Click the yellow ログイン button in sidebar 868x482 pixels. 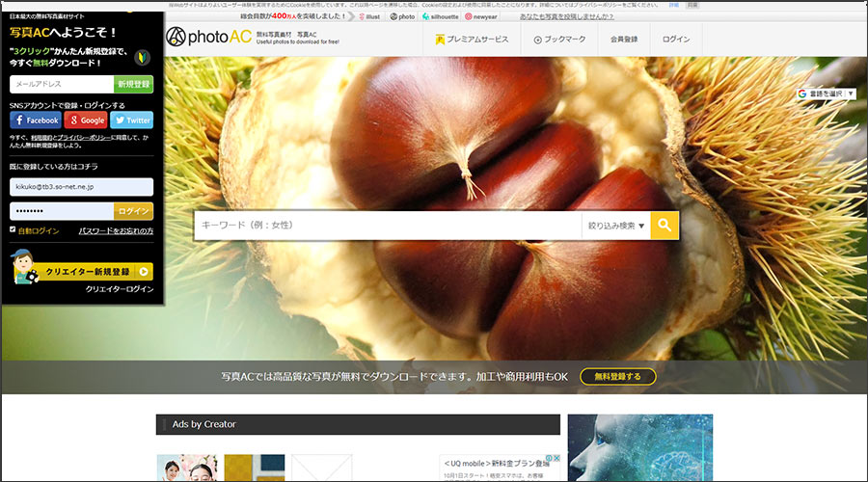[133, 211]
